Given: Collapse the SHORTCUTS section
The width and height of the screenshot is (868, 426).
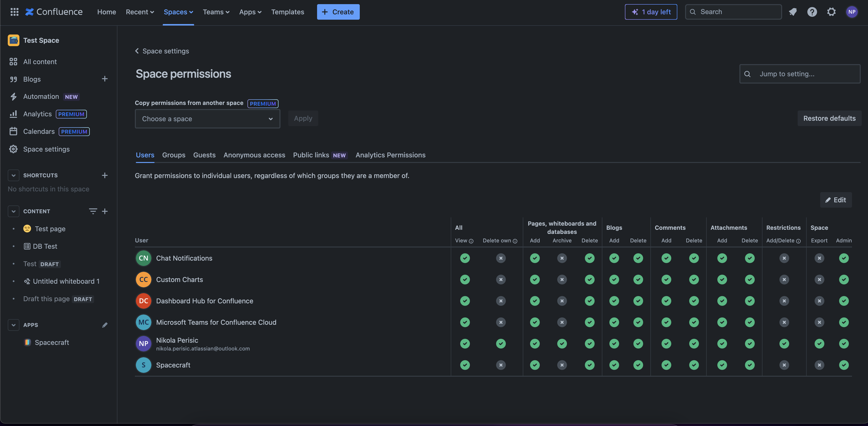Looking at the screenshot, I should click(x=14, y=175).
